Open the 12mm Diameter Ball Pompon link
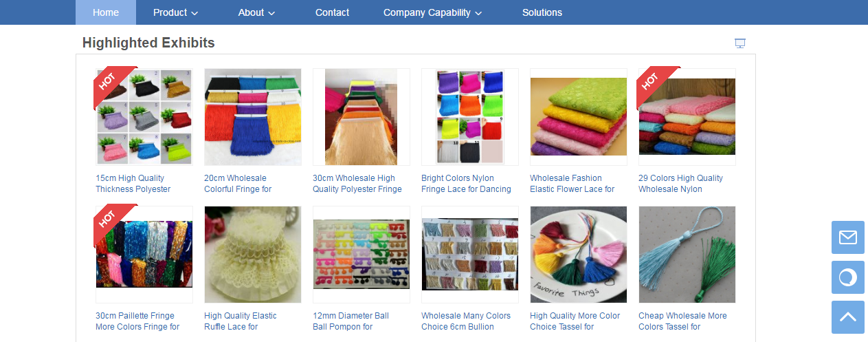This screenshot has height=342, width=868. [351, 321]
